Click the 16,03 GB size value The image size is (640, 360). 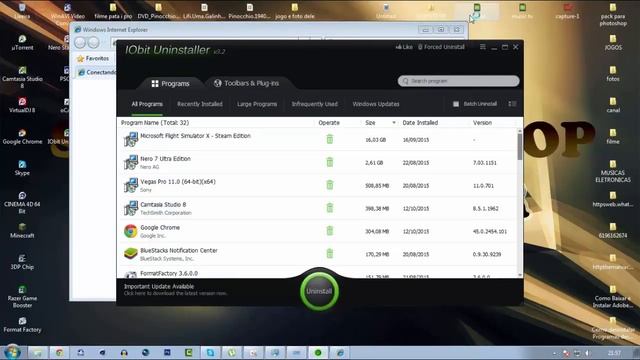click(376, 140)
